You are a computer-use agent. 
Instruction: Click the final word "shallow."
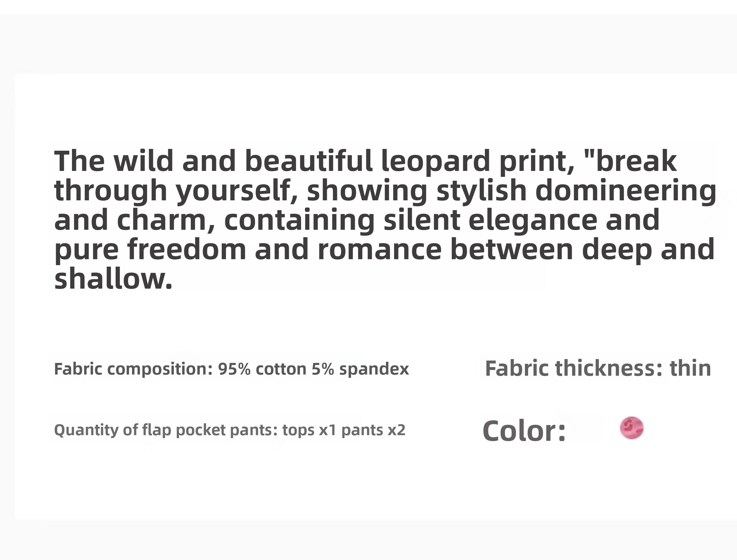tap(113, 279)
